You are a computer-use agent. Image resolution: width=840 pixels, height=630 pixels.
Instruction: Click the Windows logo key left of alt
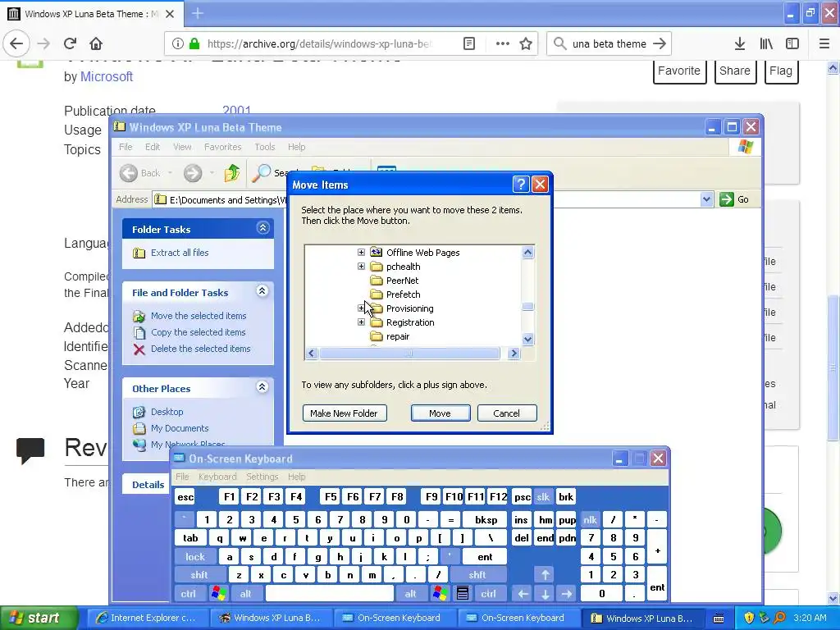[x=218, y=593]
